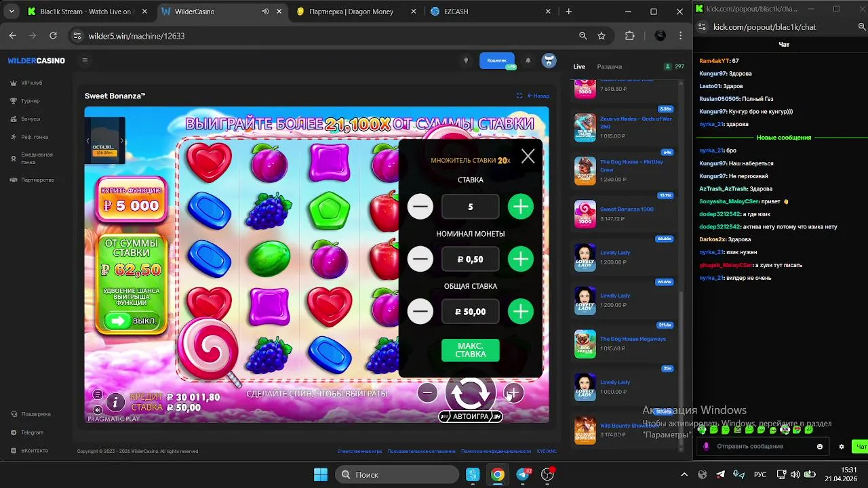Viewport: 868px width, 488px height.
Task: Open the Автоигра autoplay option
Action: click(471, 416)
